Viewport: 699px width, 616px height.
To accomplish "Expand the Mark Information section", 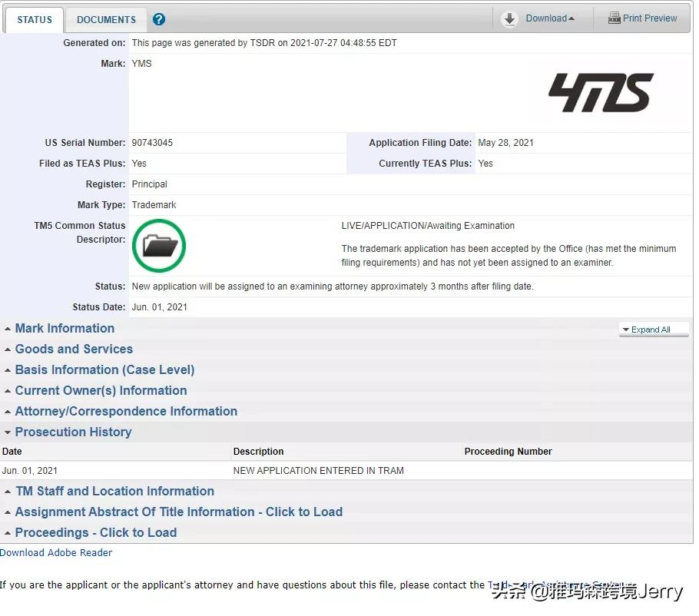I will (x=65, y=329).
